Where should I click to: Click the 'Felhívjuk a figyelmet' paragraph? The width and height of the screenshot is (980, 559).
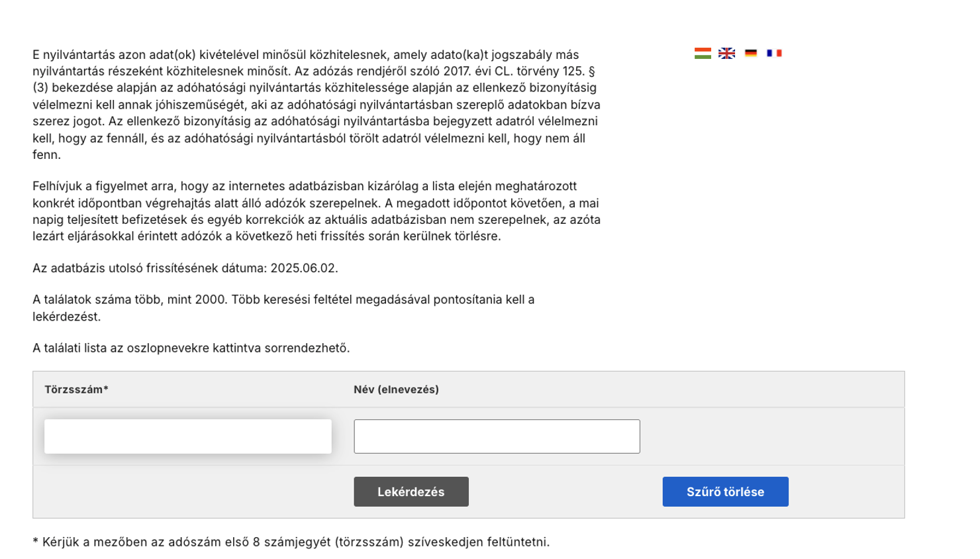point(317,211)
